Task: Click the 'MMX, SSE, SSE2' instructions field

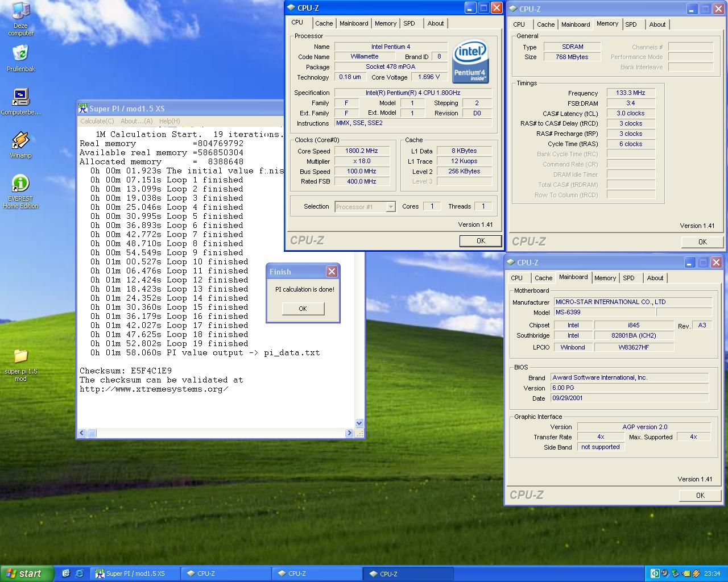Action: [413, 123]
